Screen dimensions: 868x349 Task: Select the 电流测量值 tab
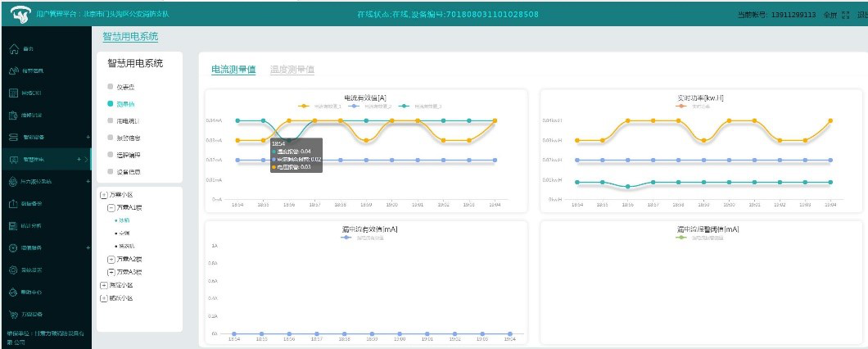pyautogui.click(x=233, y=70)
